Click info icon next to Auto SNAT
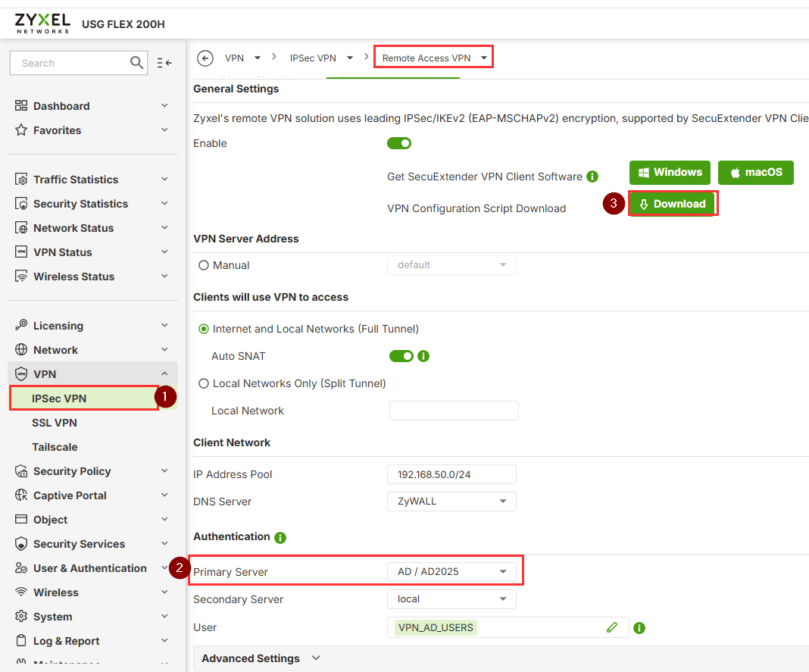 click(423, 356)
